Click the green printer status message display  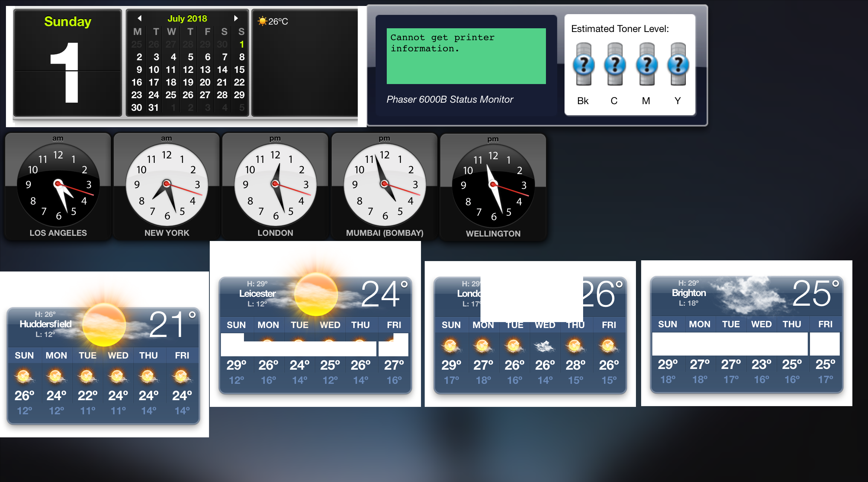(466, 56)
